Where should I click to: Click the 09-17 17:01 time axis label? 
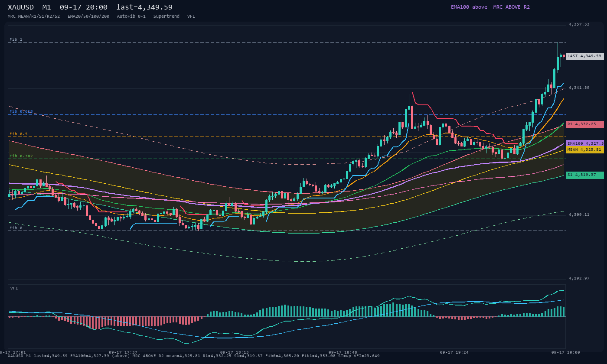[13, 352]
